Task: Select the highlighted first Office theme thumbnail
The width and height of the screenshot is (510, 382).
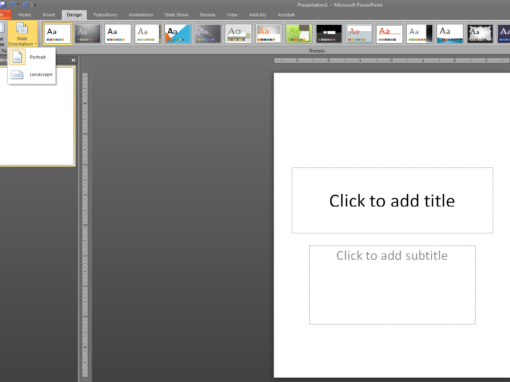Action: (x=57, y=34)
